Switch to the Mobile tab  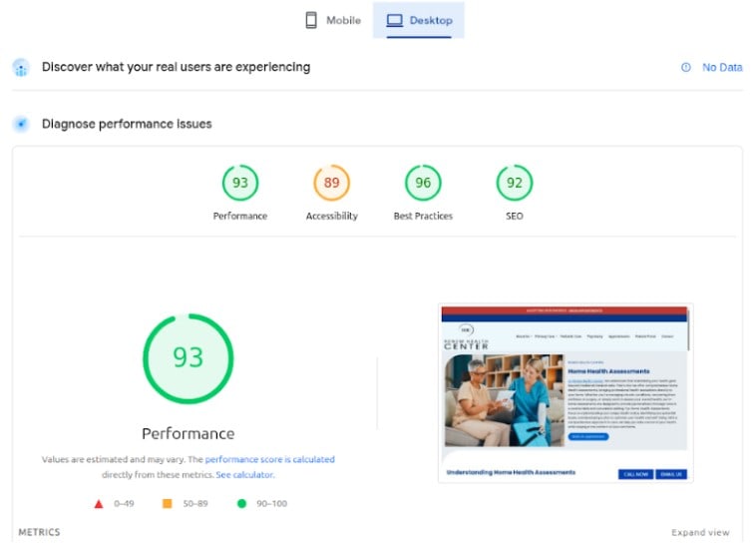click(333, 20)
